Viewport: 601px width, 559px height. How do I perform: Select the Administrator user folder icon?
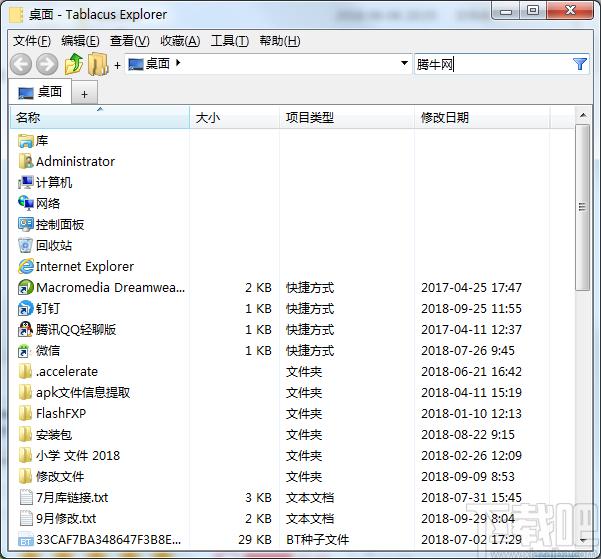pos(25,161)
